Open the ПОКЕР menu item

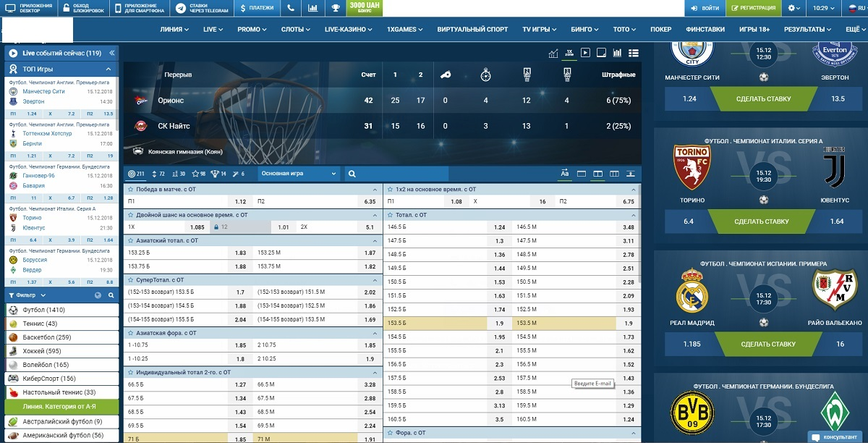pos(660,30)
